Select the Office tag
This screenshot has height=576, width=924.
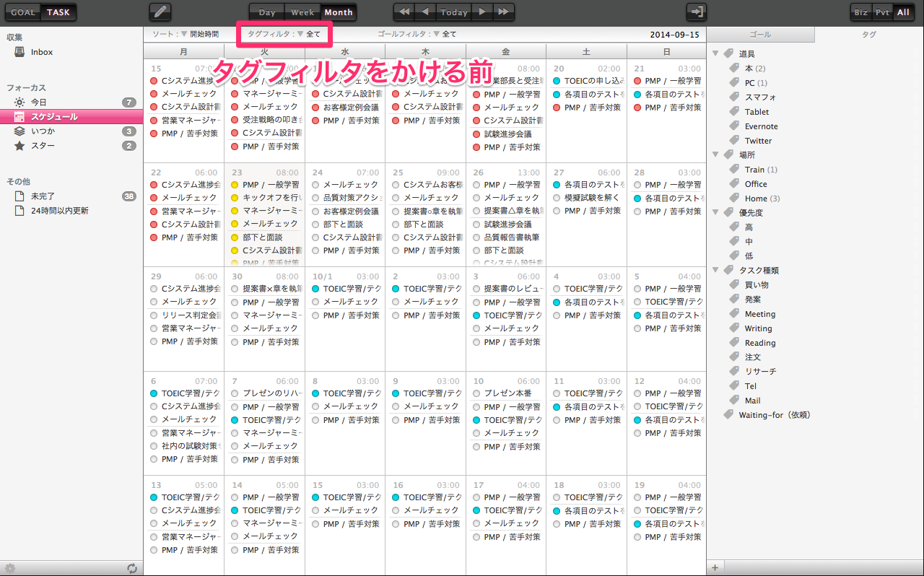tap(756, 184)
